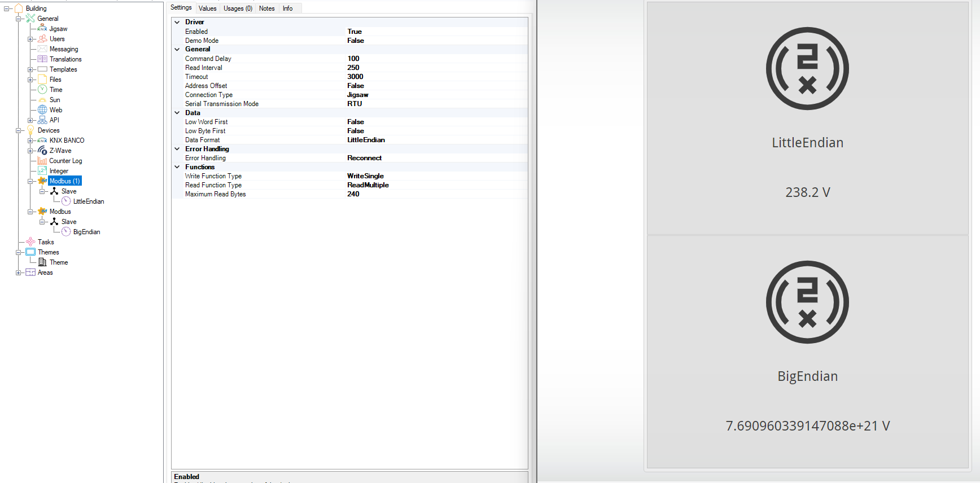Image resolution: width=980 pixels, height=483 pixels.
Task: Toggle the Enabled value True
Action: pos(355,32)
